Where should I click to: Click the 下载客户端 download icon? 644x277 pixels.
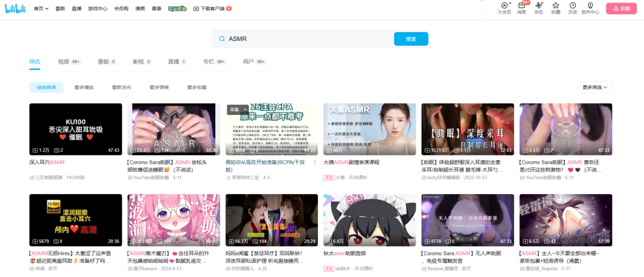tap(196, 9)
